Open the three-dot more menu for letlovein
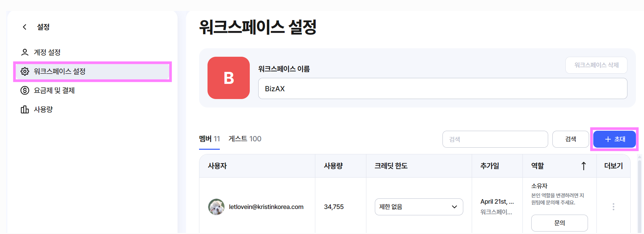The width and height of the screenshot is (644, 234). (613, 207)
